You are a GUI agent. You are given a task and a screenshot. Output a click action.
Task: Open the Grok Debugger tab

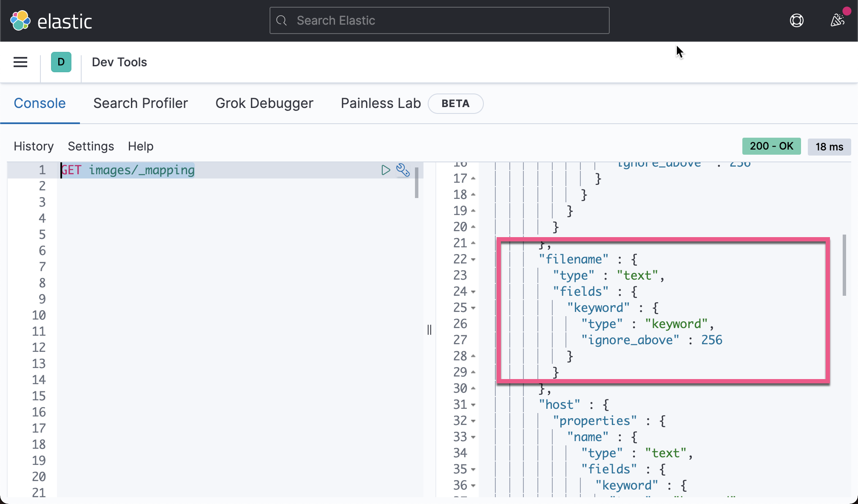[x=264, y=103]
